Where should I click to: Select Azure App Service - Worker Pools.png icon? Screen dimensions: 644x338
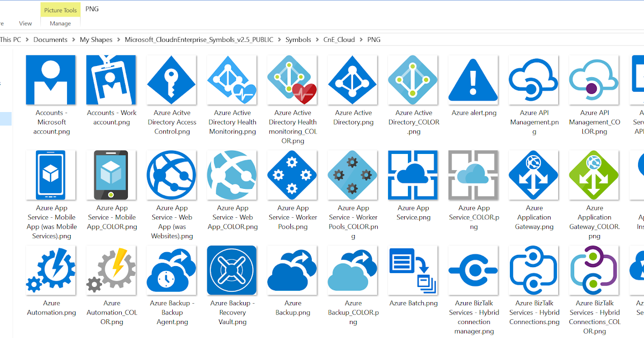(292, 175)
